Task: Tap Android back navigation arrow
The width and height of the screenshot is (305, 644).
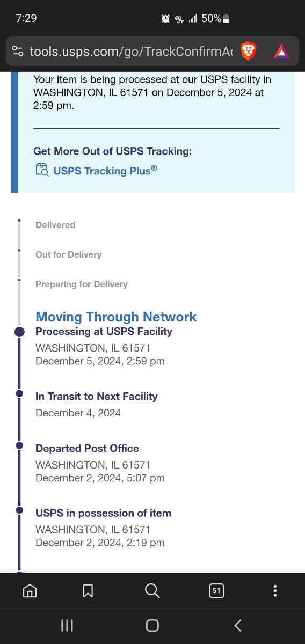Action: click(x=238, y=625)
